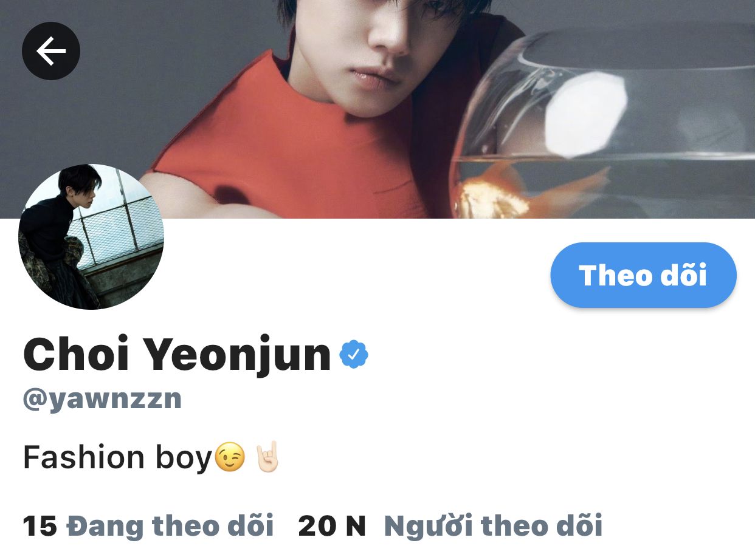The height and width of the screenshot is (560, 755).
Task: Click the Fashion boy bio text
Action: [117, 458]
